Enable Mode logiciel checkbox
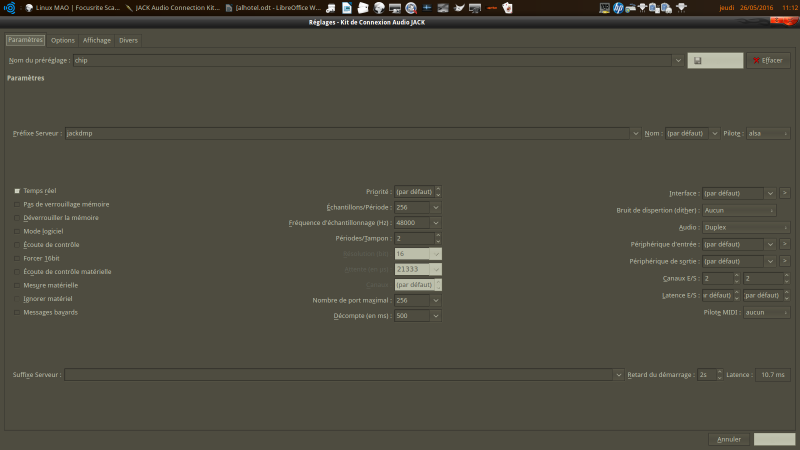 (17, 231)
